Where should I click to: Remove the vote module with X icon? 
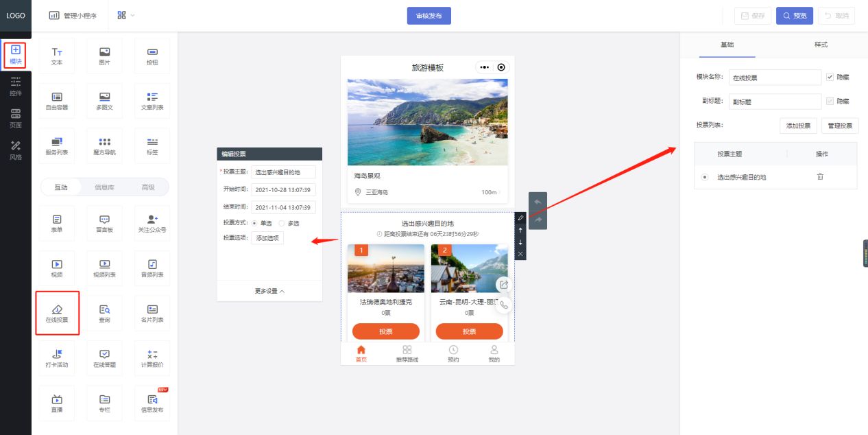click(x=520, y=254)
